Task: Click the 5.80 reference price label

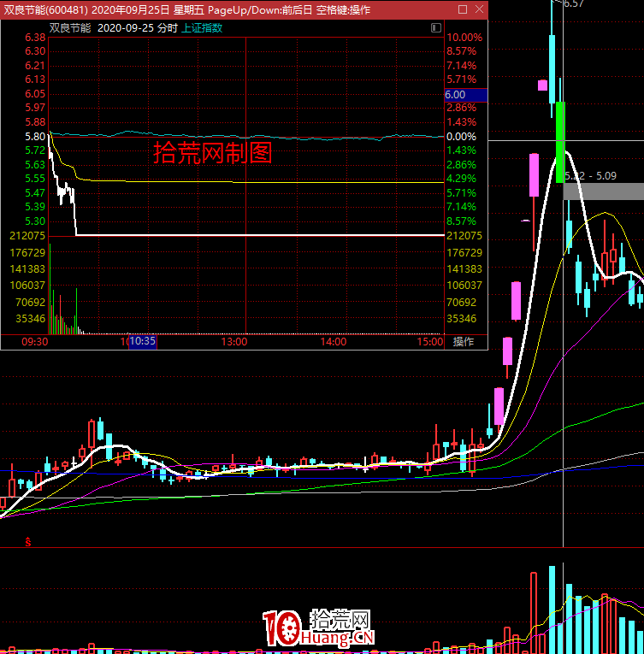Action: coord(35,137)
